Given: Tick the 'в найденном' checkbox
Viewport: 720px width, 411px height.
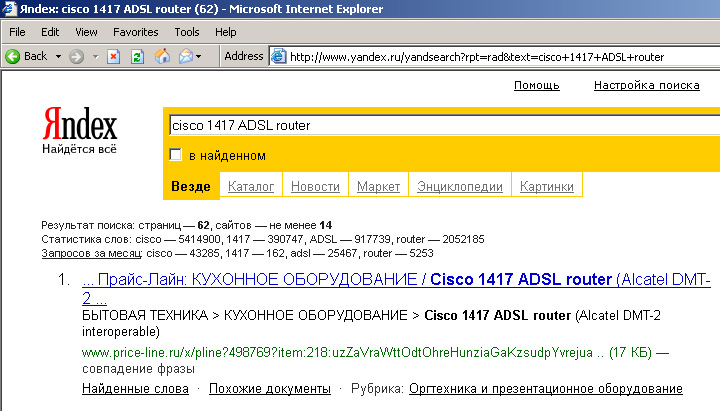Looking at the screenshot, I should point(175,155).
